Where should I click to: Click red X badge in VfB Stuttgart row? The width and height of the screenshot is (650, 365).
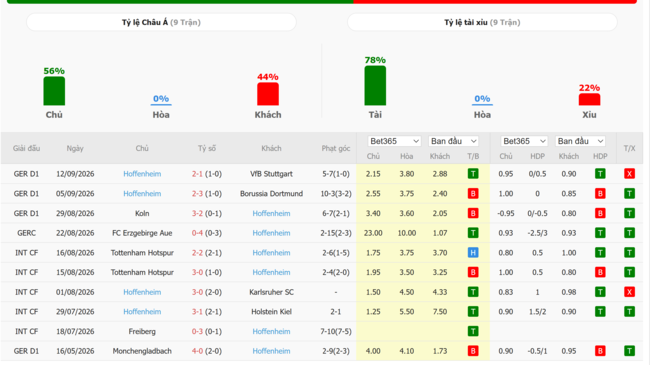(629, 174)
